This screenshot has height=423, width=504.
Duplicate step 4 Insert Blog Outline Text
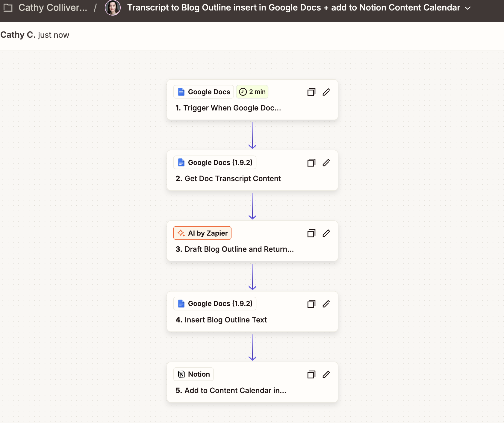(311, 304)
